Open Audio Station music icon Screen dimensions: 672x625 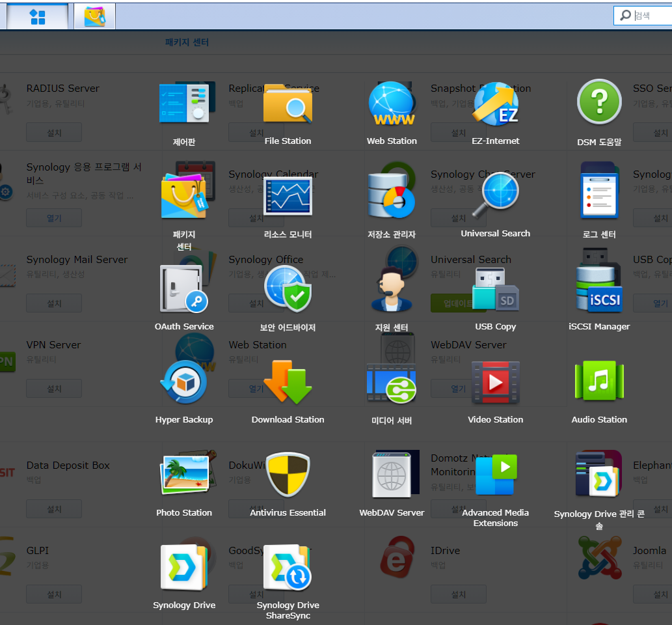tap(599, 381)
